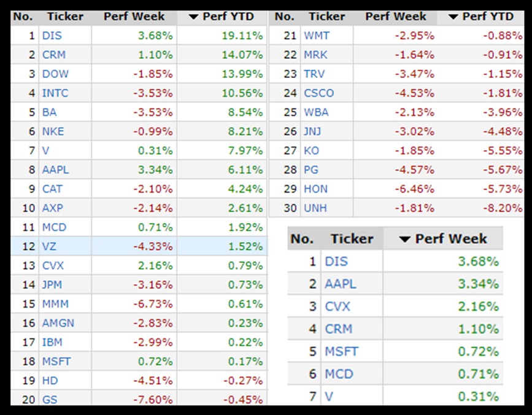
Task: Click the UNH ticker link
Action: tap(315, 208)
